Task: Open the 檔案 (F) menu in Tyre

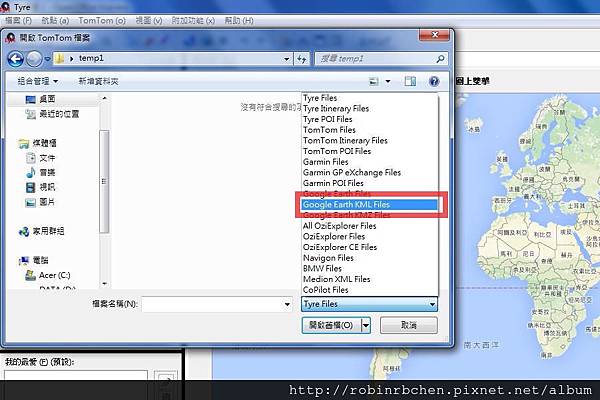Action: pyautogui.click(x=18, y=21)
